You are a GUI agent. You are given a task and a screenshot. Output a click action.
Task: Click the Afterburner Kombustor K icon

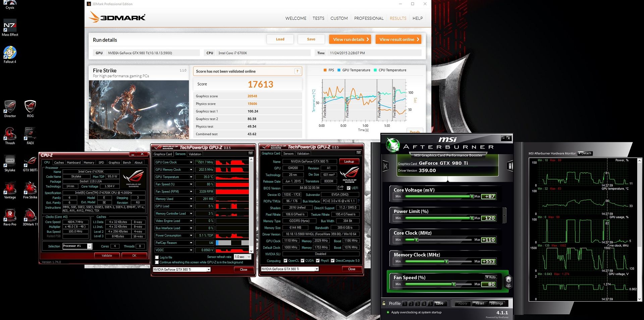click(x=386, y=166)
